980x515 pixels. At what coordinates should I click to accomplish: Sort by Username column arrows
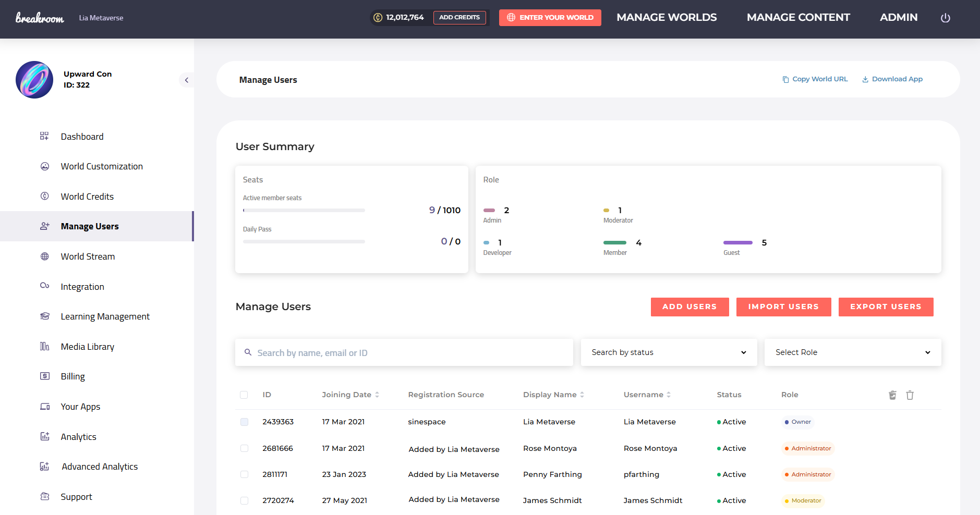point(669,395)
